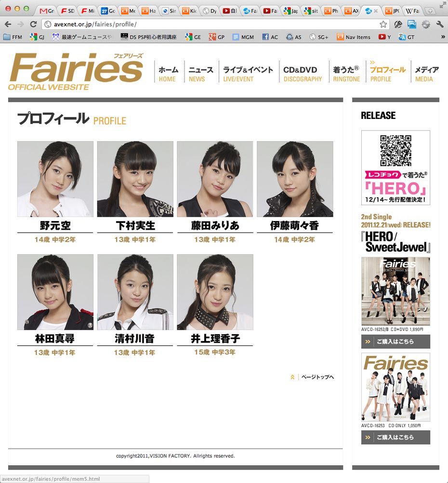Click the address bar URL
The width and height of the screenshot is (448, 483).
click(x=95, y=25)
